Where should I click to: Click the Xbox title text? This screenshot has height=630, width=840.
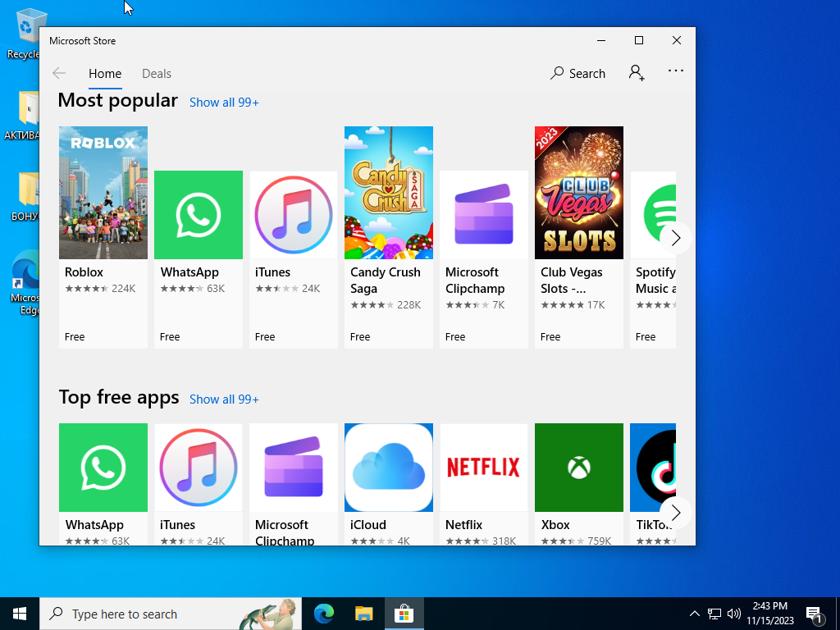pyautogui.click(x=555, y=524)
